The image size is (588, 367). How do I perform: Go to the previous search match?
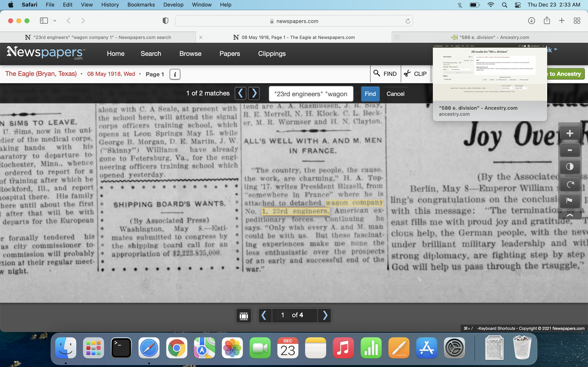[240, 93]
